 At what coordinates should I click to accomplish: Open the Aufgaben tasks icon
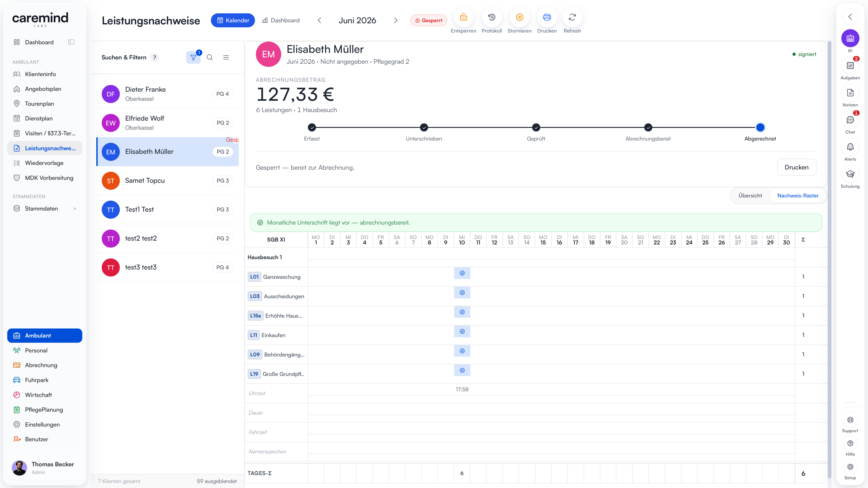pos(850,66)
